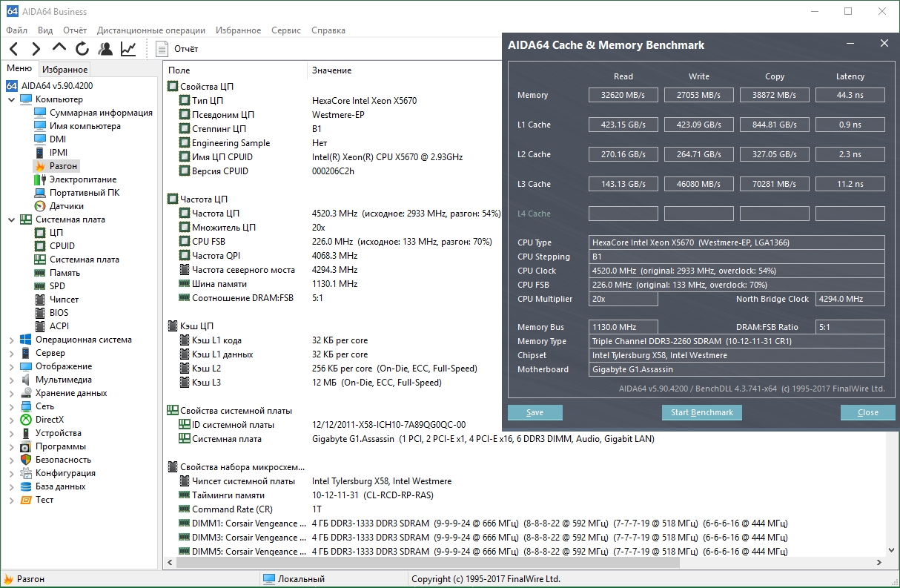
Task: Select the База данных tree icon
Action: [26, 486]
